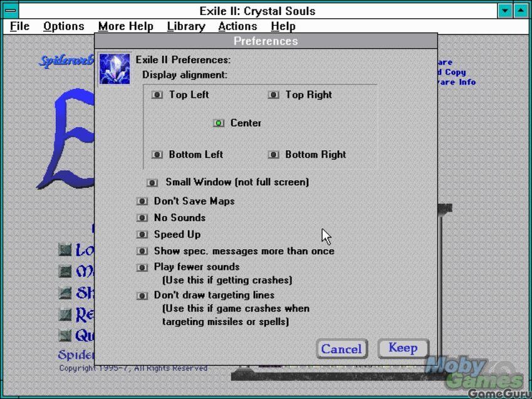The height and width of the screenshot is (399, 532).
Task: Click the stone button beside Qu… on title screen
Action: pos(65,336)
